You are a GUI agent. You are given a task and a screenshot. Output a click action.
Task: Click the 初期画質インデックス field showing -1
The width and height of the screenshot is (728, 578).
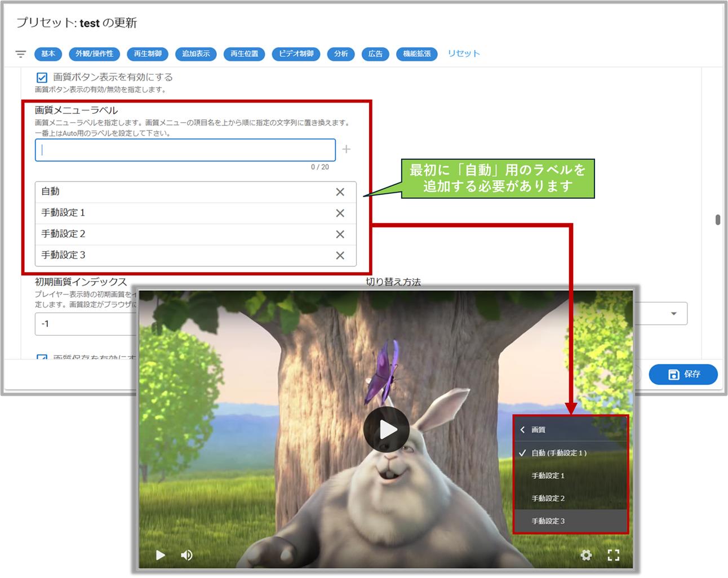click(x=86, y=324)
